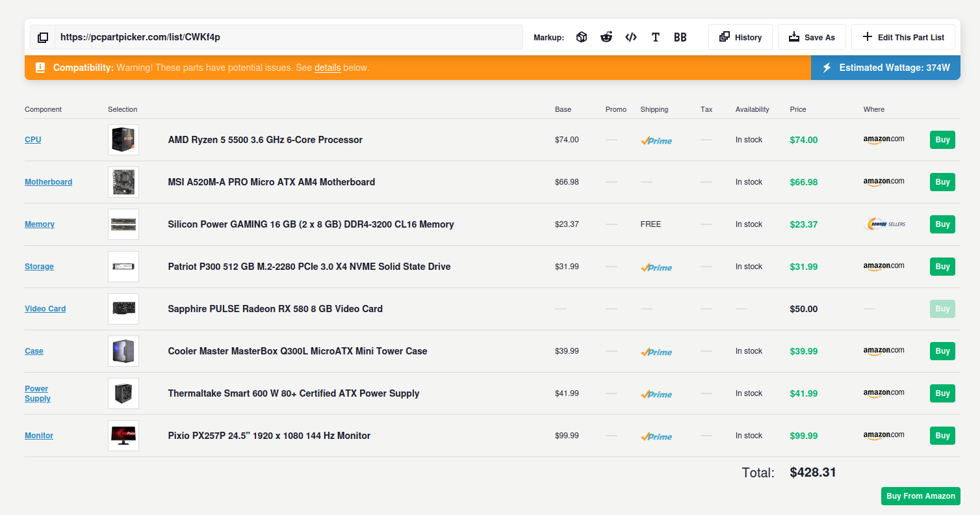
Task: Click the MSI A520M-A PRO thumbnail
Action: pos(123,182)
